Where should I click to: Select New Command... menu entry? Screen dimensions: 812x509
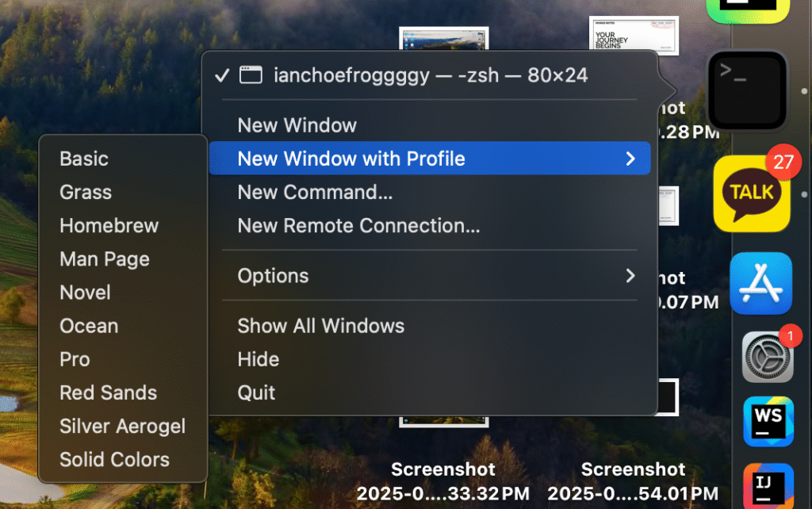[315, 192]
